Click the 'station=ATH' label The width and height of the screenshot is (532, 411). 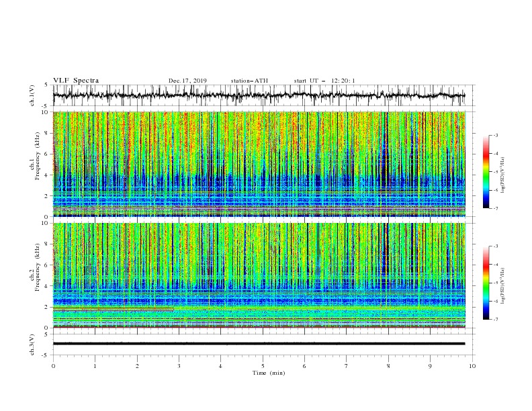(x=249, y=81)
